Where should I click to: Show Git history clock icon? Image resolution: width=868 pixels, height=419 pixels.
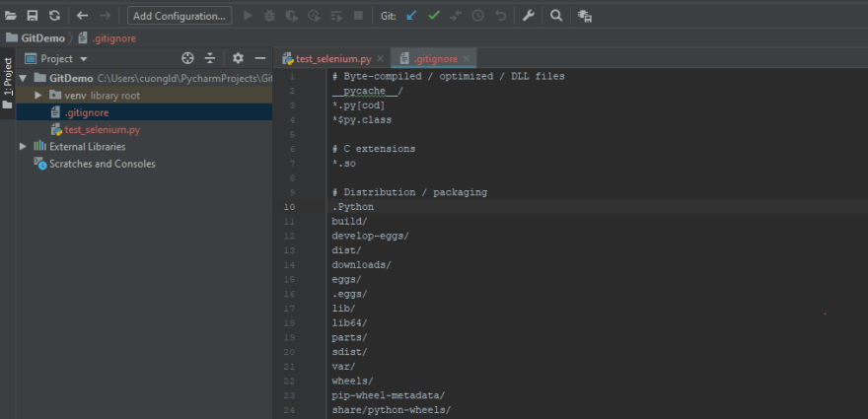477,16
